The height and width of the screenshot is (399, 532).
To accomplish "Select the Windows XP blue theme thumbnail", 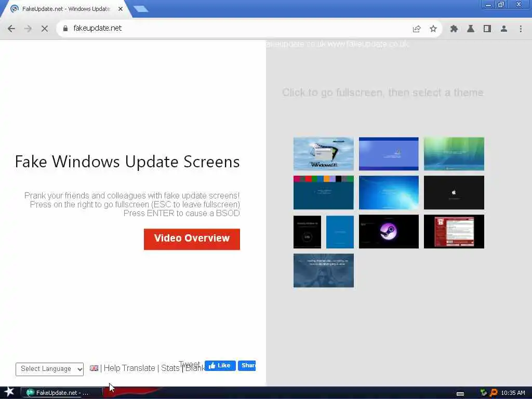I will tap(389, 154).
